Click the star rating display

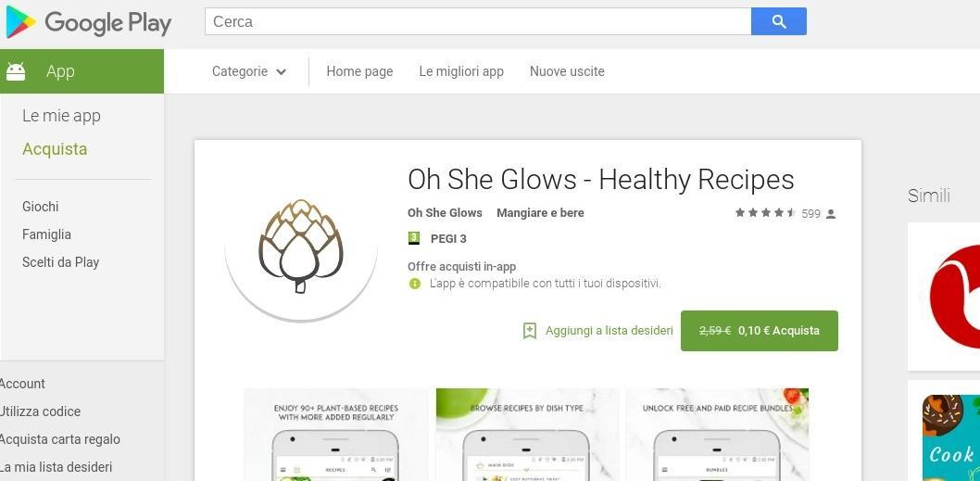pyautogui.click(x=765, y=213)
